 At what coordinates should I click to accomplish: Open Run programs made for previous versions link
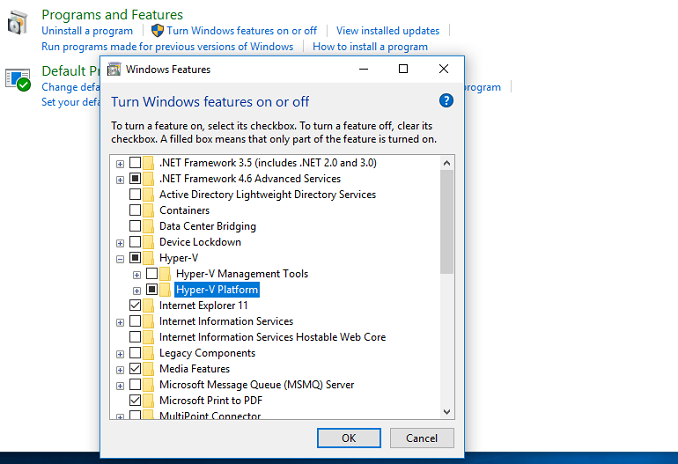167,46
